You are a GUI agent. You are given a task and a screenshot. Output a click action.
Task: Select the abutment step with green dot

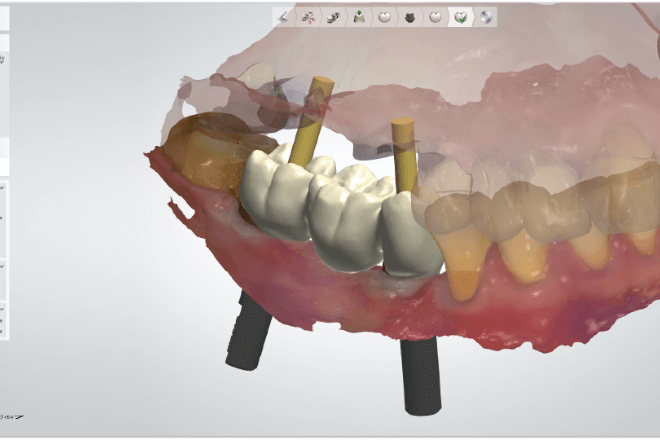(359, 17)
